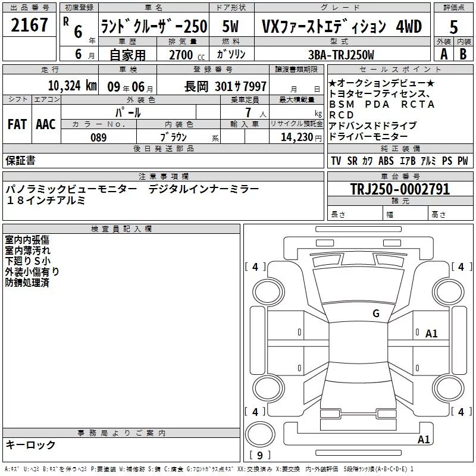Select grade VXファーストエディション 4WD
This screenshot has width=476, height=476.
pyautogui.click(x=342, y=26)
